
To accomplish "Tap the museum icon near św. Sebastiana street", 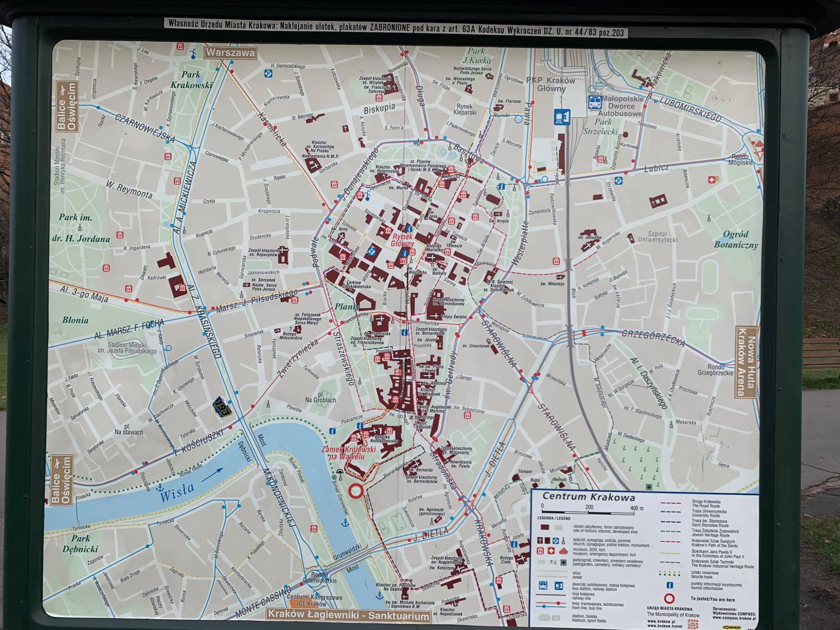I will tap(467, 415).
